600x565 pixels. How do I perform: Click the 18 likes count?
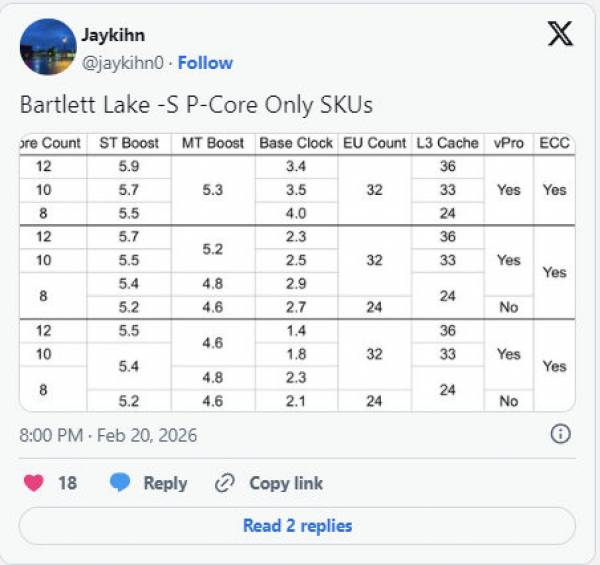[x=67, y=483]
